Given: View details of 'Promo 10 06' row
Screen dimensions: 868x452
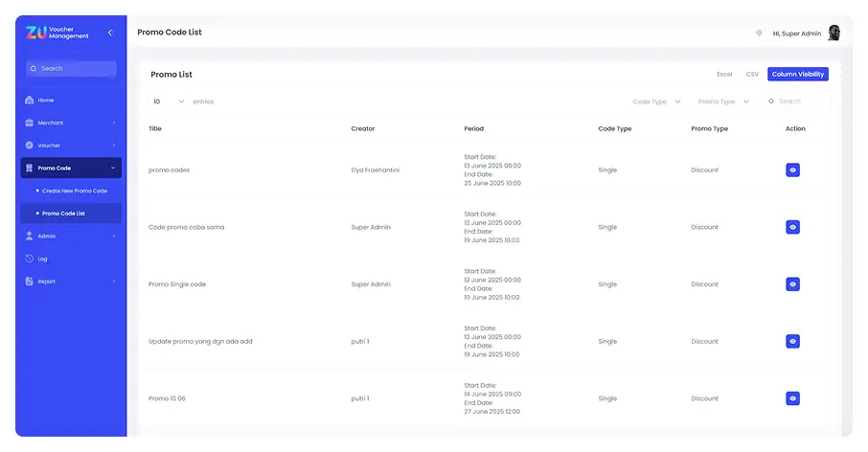Looking at the screenshot, I should tap(792, 398).
